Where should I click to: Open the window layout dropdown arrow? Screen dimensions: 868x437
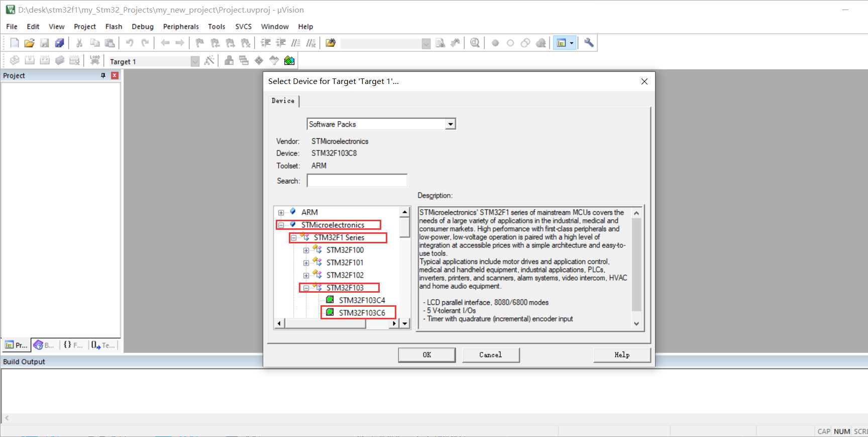point(571,43)
